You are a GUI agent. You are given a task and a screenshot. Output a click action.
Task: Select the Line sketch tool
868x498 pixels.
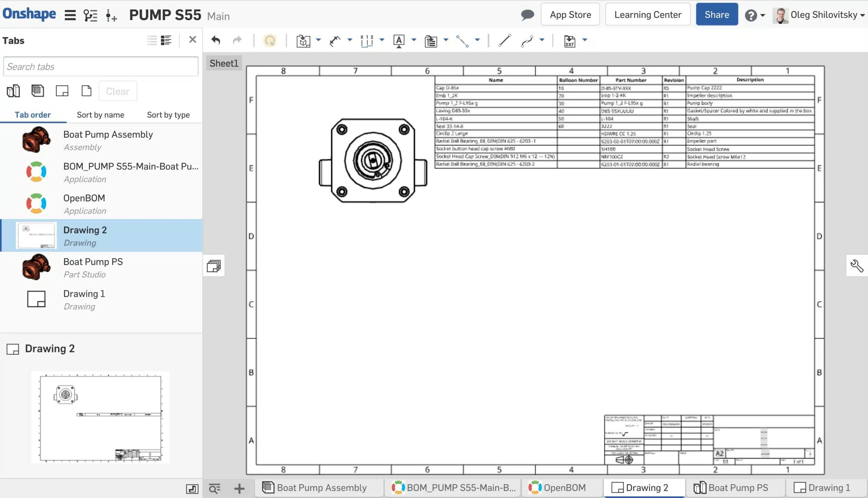[x=504, y=40]
